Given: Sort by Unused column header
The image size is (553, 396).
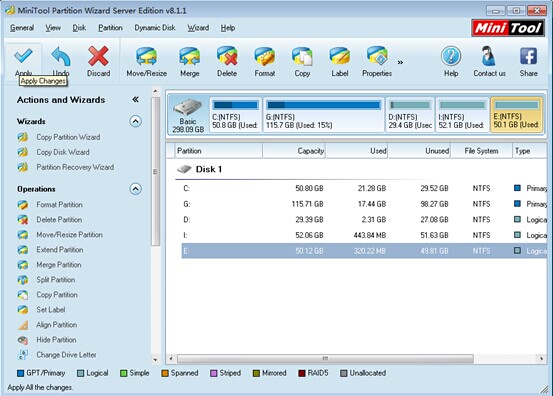Looking at the screenshot, I should tap(419, 151).
